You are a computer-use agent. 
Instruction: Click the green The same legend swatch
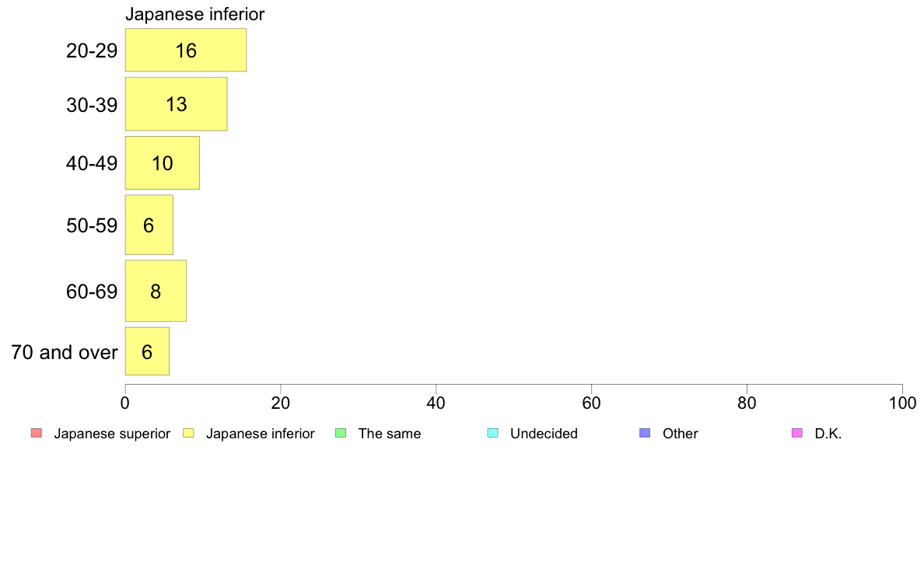click(x=340, y=433)
